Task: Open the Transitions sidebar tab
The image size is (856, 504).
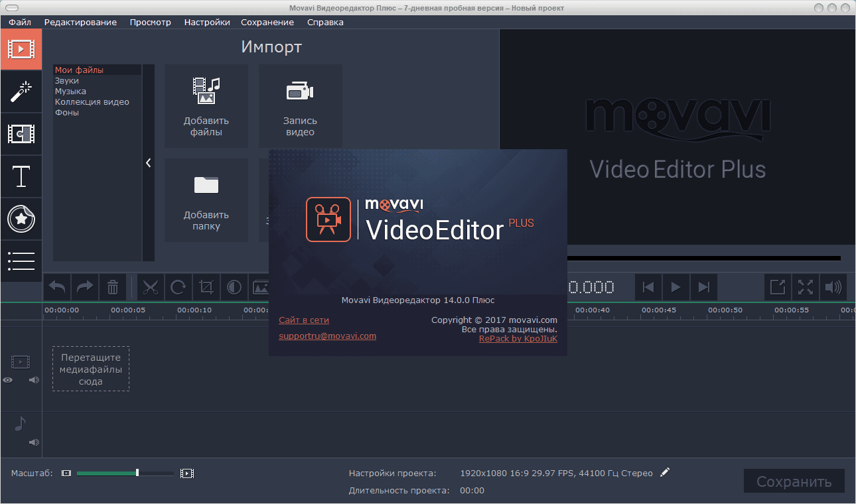Action: click(21, 134)
